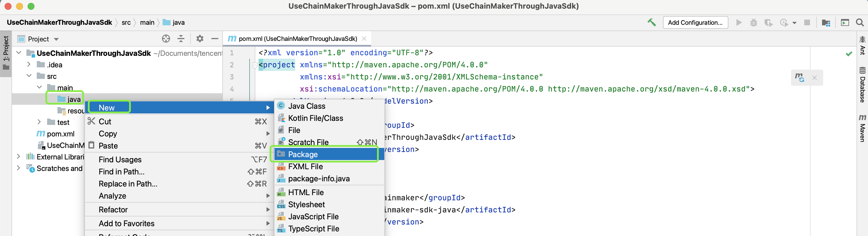Select Package from the New submenu
The image size is (868, 236).
[x=302, y=154]
